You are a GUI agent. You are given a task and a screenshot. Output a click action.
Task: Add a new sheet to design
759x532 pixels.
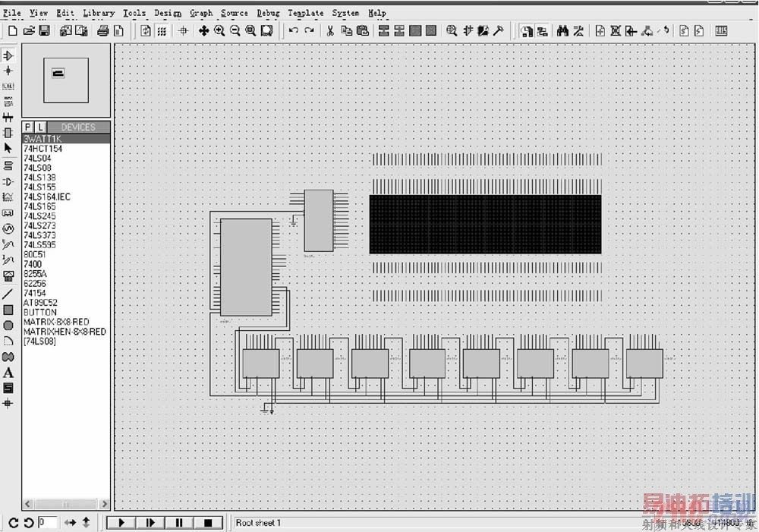[600, 31]
